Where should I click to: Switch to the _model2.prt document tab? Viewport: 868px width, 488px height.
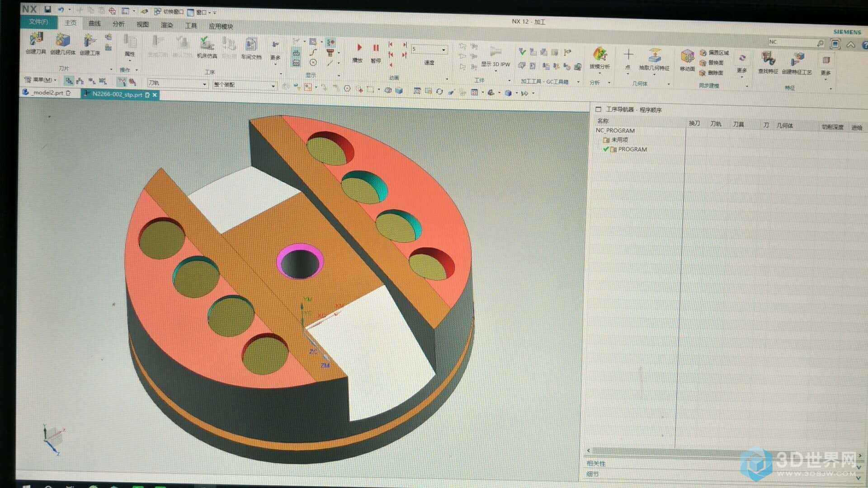48,93
